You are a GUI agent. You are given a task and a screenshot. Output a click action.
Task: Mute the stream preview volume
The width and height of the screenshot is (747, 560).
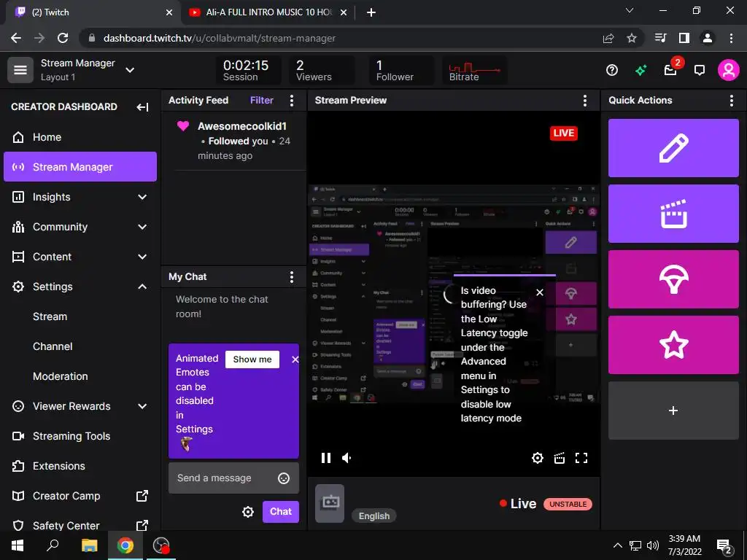[x=347, y=458]
